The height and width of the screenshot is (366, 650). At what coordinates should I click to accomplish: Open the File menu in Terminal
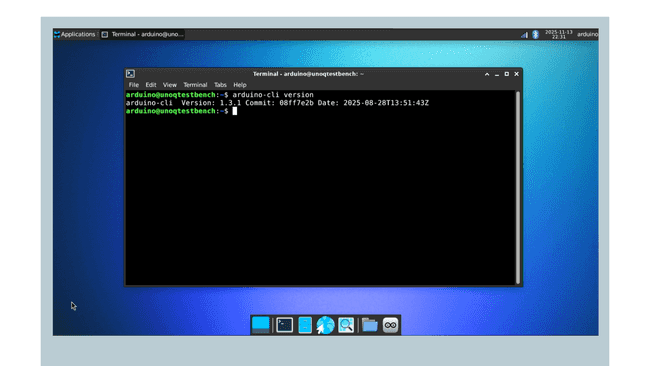point(133,85)
